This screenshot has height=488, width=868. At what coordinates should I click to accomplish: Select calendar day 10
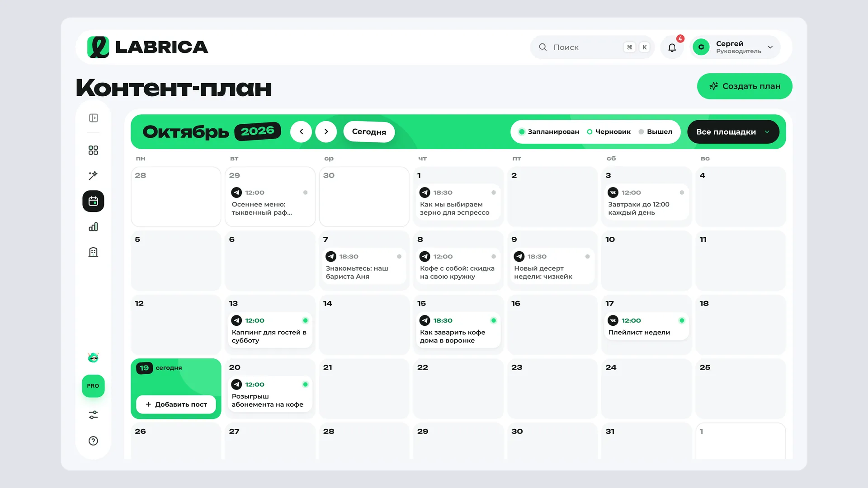pyautogui.click(x=646, y=261)
